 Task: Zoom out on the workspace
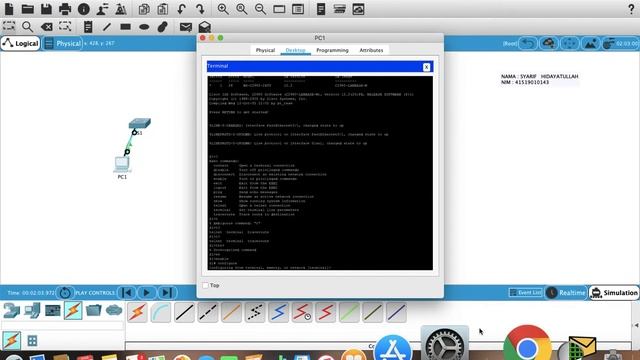coord(260,9)
